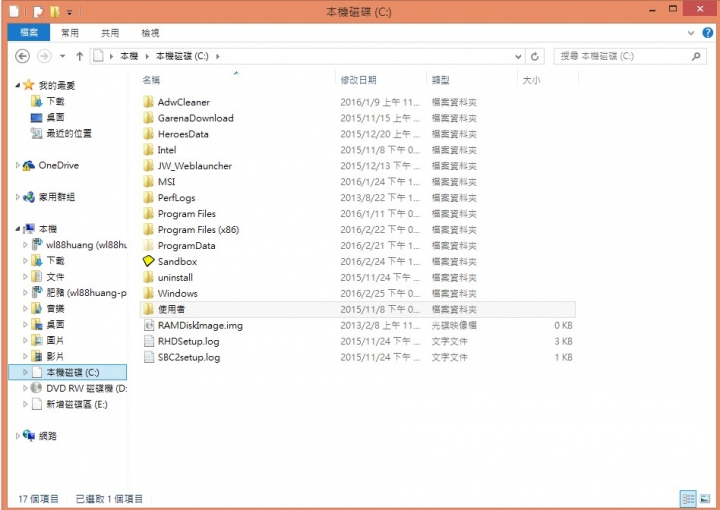Select the Windows folder icon
Screen dimensions: 720x510
pyautogui.click(x=148, y=293)
